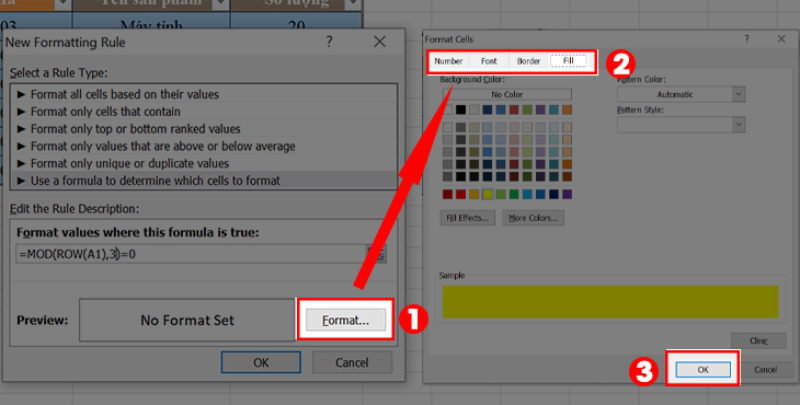Switch to the Font tab

click(489, 61)
